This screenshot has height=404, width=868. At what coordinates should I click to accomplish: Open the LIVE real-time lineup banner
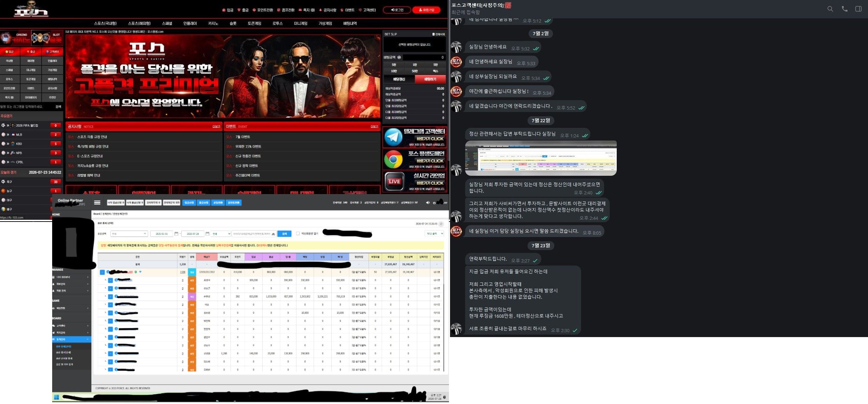[415, 181]
